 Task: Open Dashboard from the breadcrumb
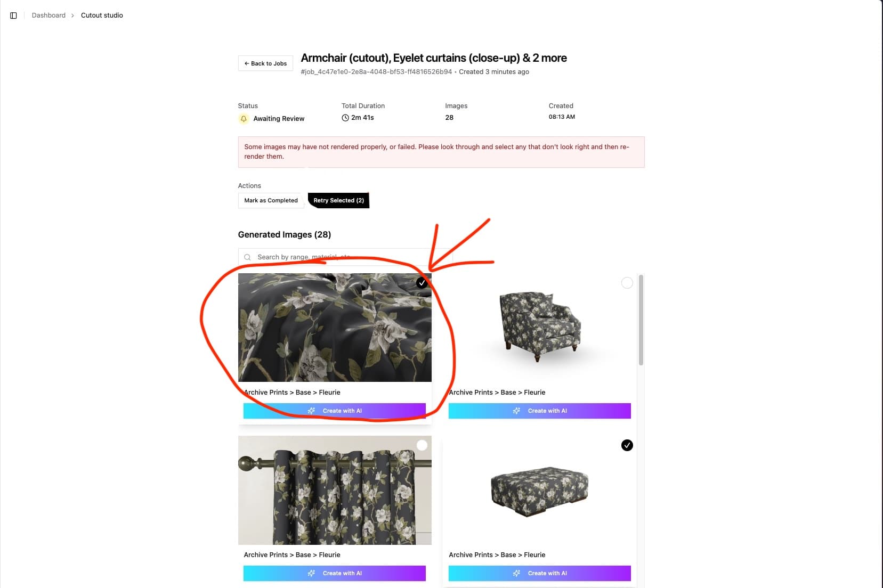[48, 15]
